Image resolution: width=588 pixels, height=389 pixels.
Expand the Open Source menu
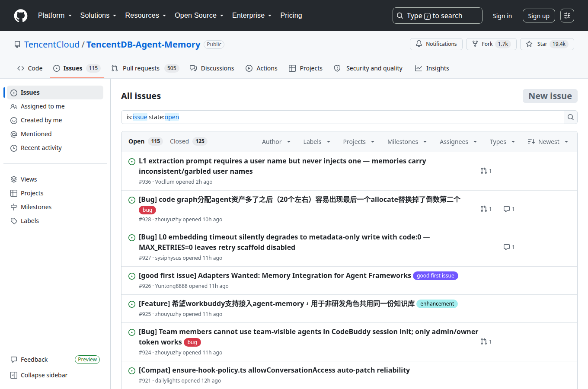point(199,16)
